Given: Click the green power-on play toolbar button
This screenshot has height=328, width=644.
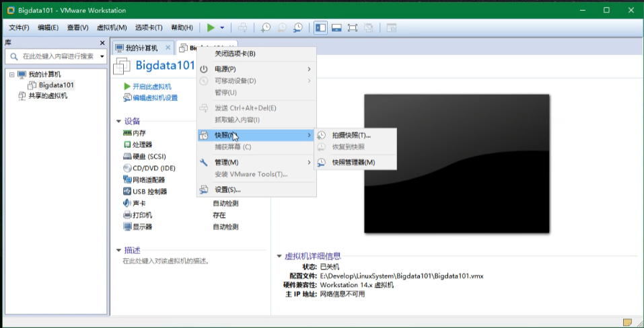Looking at the screenshot, I should (211, 28).
